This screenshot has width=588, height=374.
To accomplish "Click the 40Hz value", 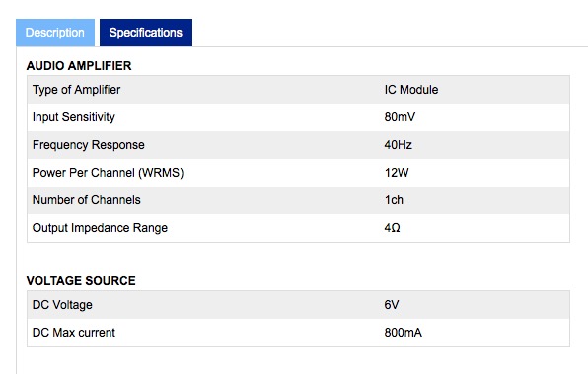I will coord(398,145).
